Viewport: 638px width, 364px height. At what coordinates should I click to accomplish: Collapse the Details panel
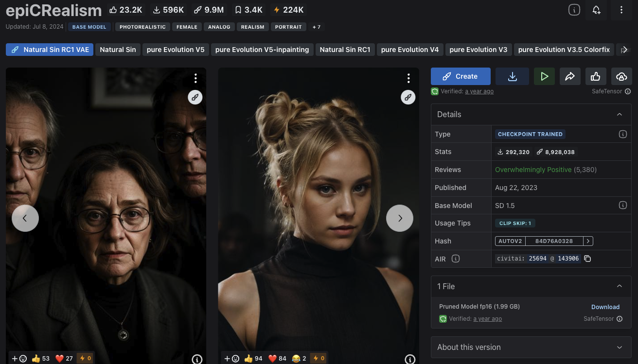coord(619,115)
